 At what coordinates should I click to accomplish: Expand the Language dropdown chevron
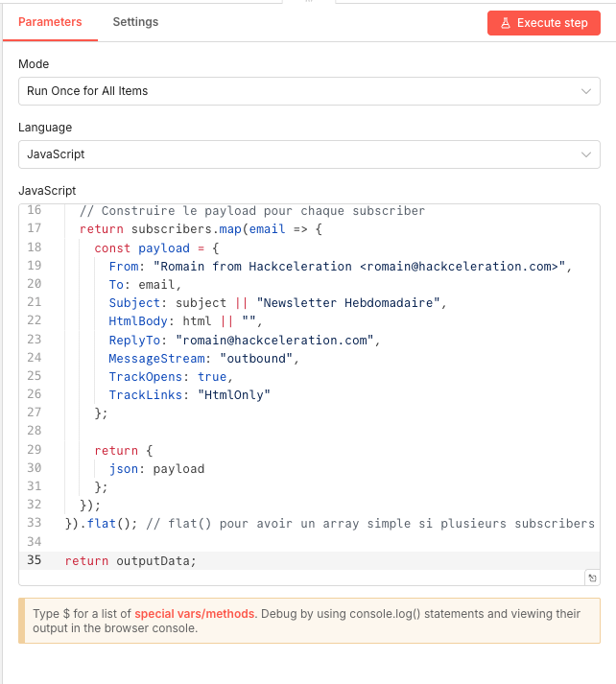coord(586,154)
